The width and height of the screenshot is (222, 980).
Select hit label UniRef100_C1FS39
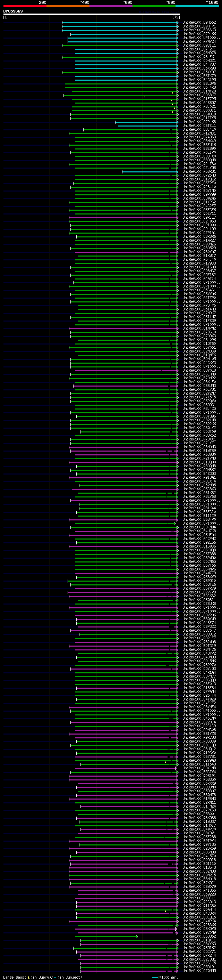[x=199, y=321]
